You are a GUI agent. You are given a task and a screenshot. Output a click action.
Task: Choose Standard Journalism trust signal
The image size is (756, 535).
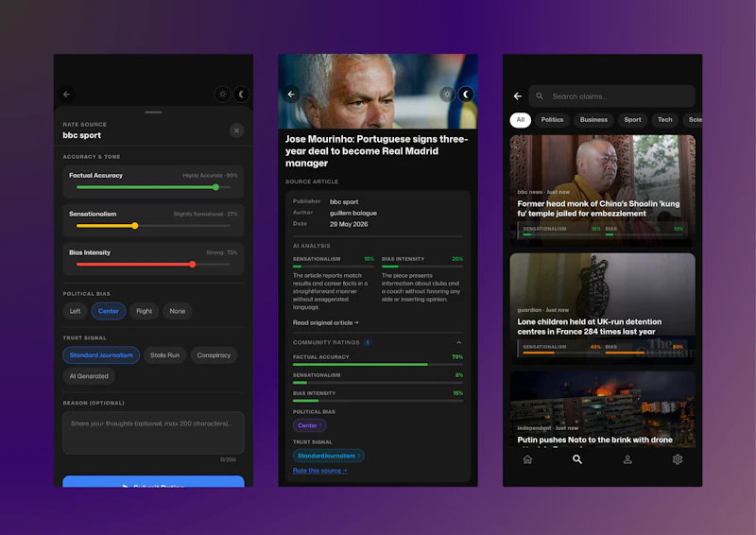point(101,355)
